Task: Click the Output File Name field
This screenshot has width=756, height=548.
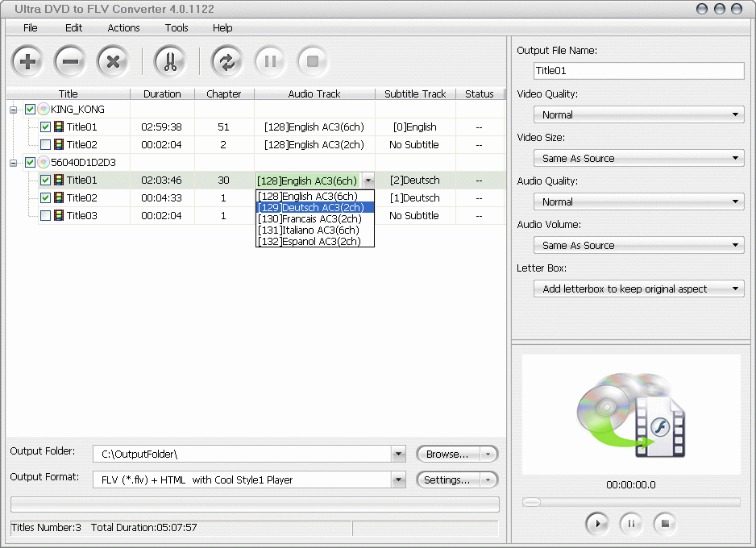Action: click(x=639, y=71)
